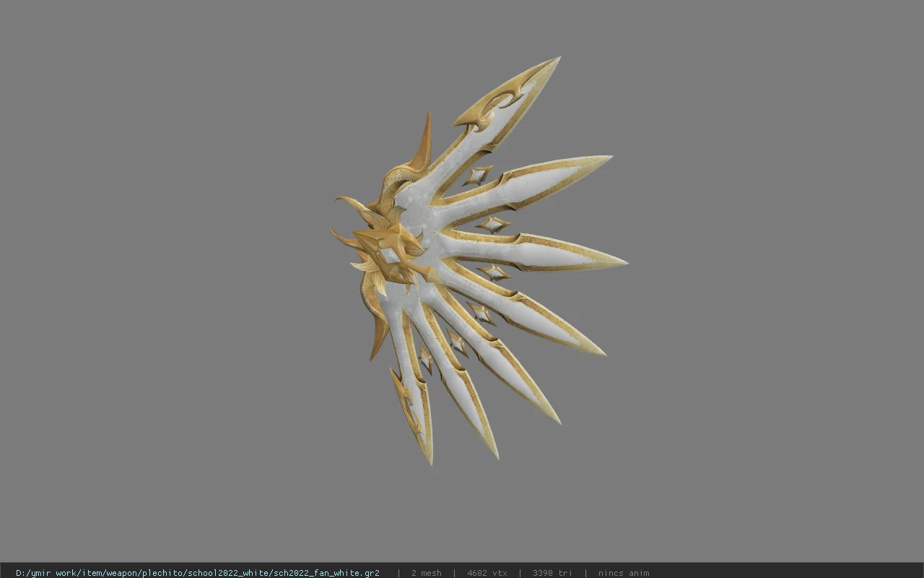Select the '2 mesh' status bar entry
Screen dimensions: 924x578
[426, 573]
